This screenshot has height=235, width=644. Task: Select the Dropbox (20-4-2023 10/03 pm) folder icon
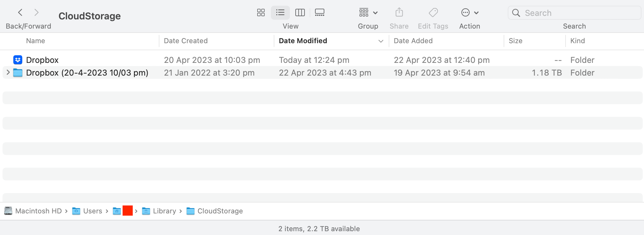click(18, 73)
